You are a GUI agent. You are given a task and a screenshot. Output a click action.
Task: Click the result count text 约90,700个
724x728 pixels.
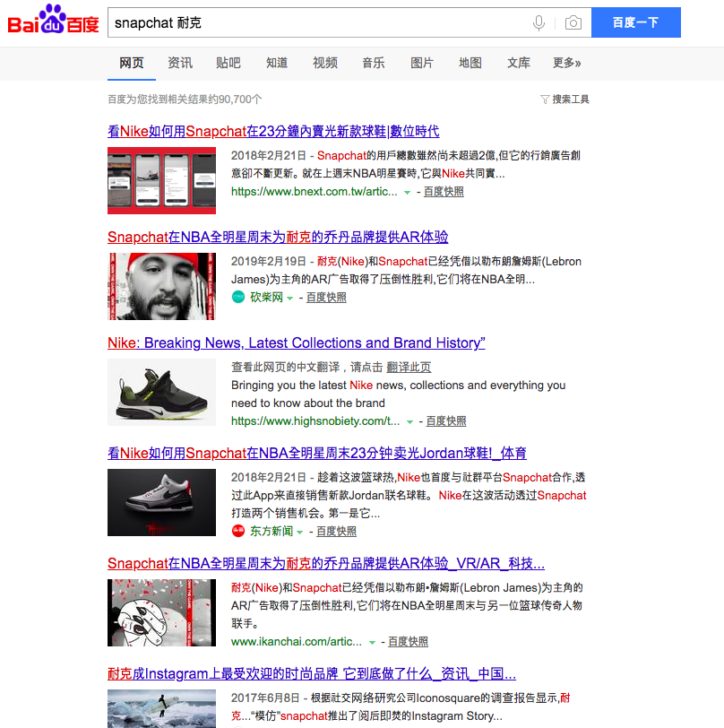(x=235, y=100)
